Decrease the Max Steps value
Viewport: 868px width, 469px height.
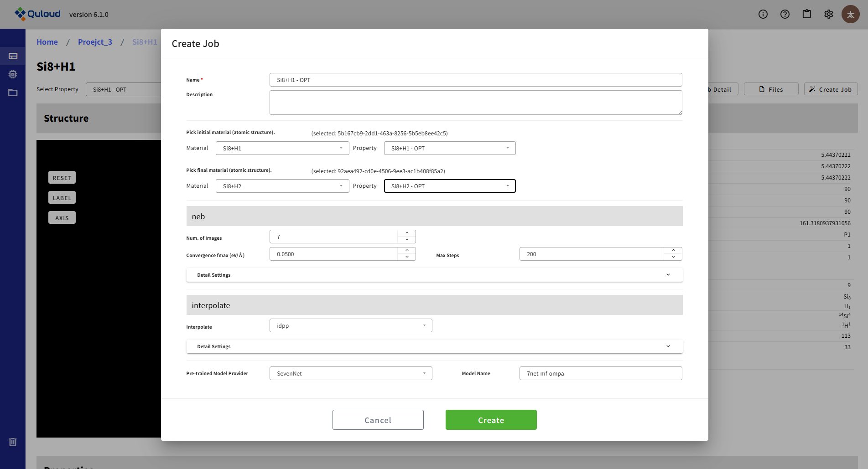pos(673,257)
